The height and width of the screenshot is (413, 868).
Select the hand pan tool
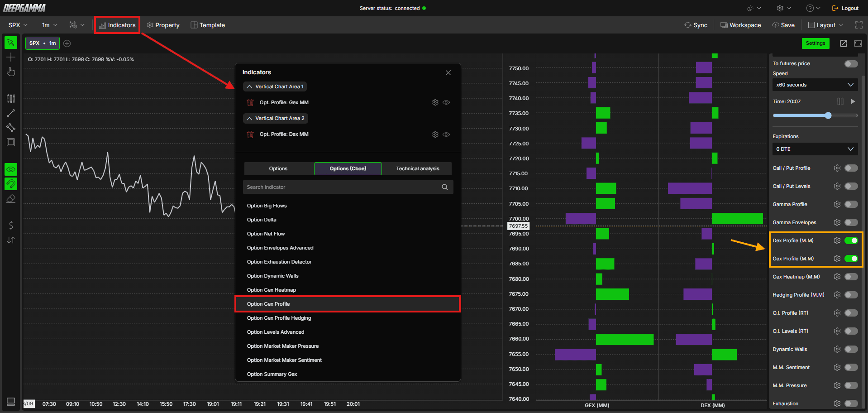pos(11,72)
